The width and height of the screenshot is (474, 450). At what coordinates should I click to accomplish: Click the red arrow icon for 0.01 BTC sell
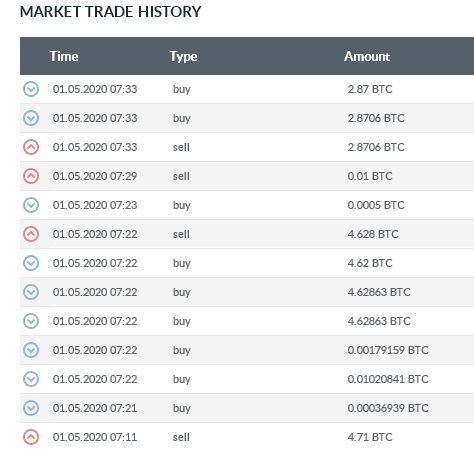click(x=31, y=176)
